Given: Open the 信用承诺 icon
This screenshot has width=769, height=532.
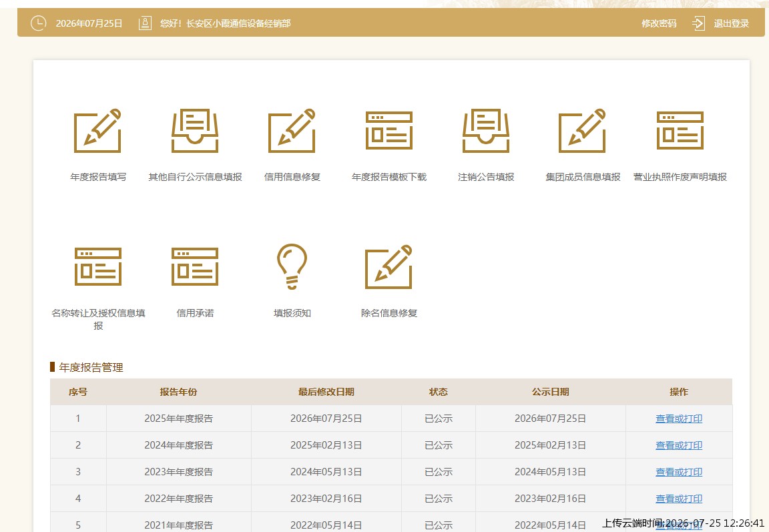Looking at the screenshot, I should point(195,267).
